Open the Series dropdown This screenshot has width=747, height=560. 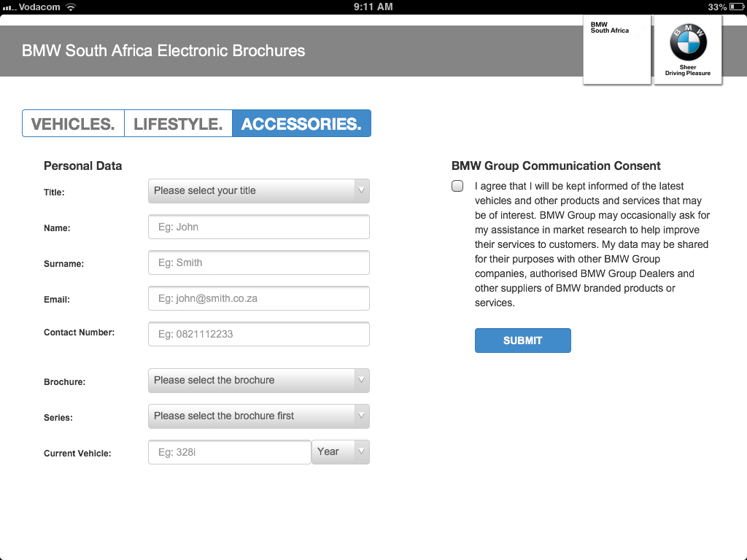tap(258, 416)
